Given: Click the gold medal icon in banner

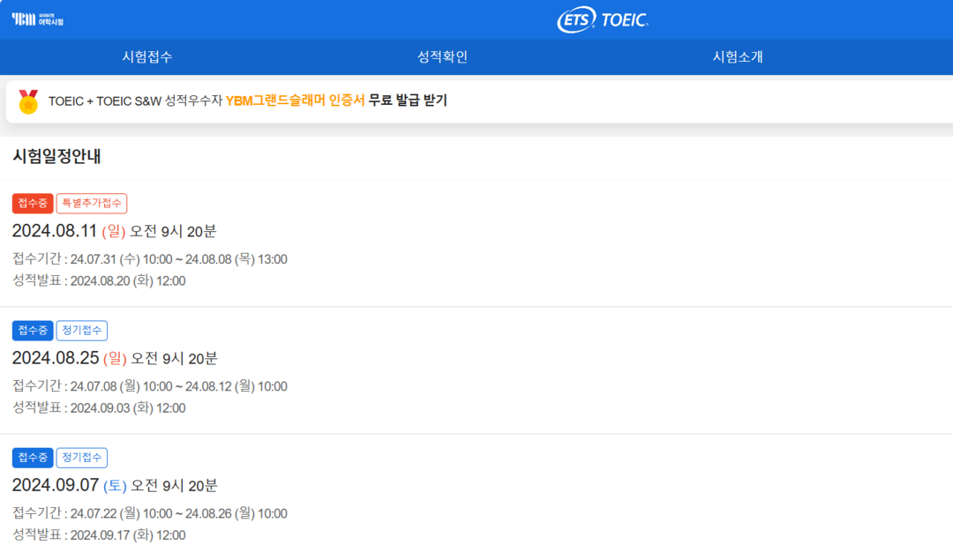Looking at the screenshot, I should (28, 101).
